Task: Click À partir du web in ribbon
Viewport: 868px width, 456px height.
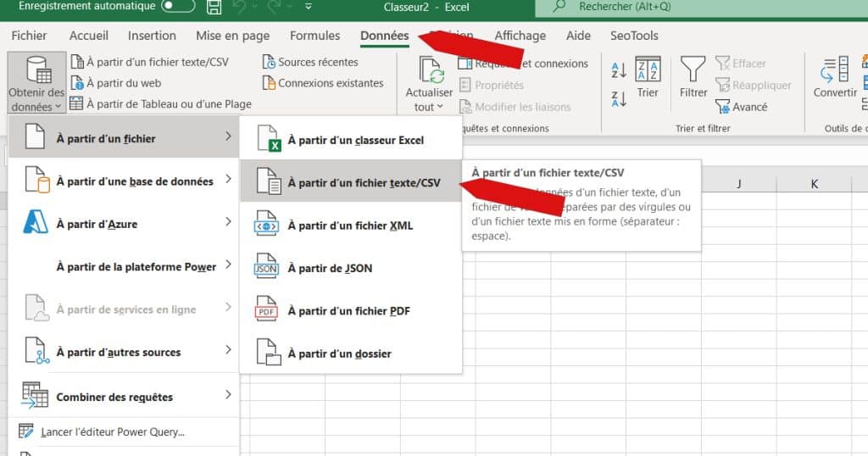Action: coord(116,83)
